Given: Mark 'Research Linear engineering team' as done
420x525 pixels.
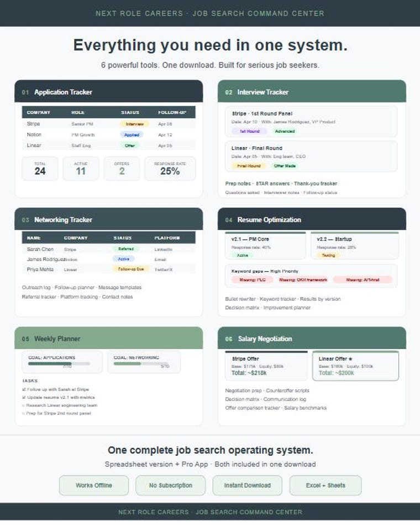Looking at the screenshot, I should click(x=23, y=406).
